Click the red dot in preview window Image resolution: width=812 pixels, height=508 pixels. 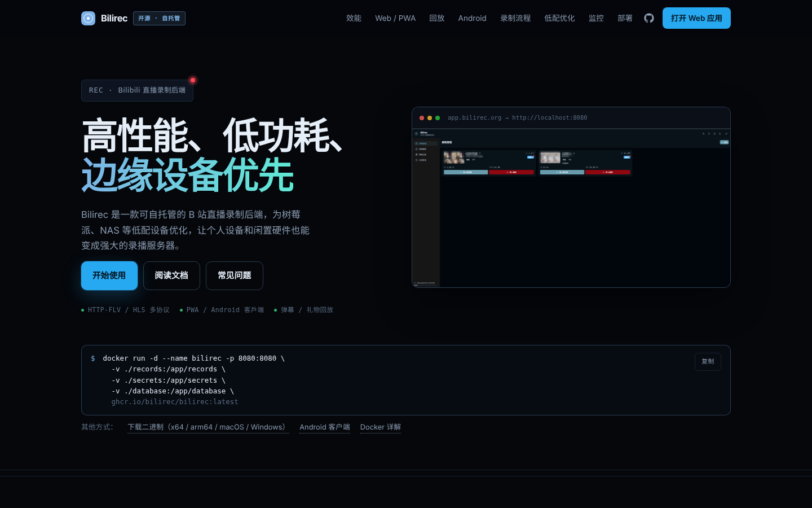pos(422,118)
